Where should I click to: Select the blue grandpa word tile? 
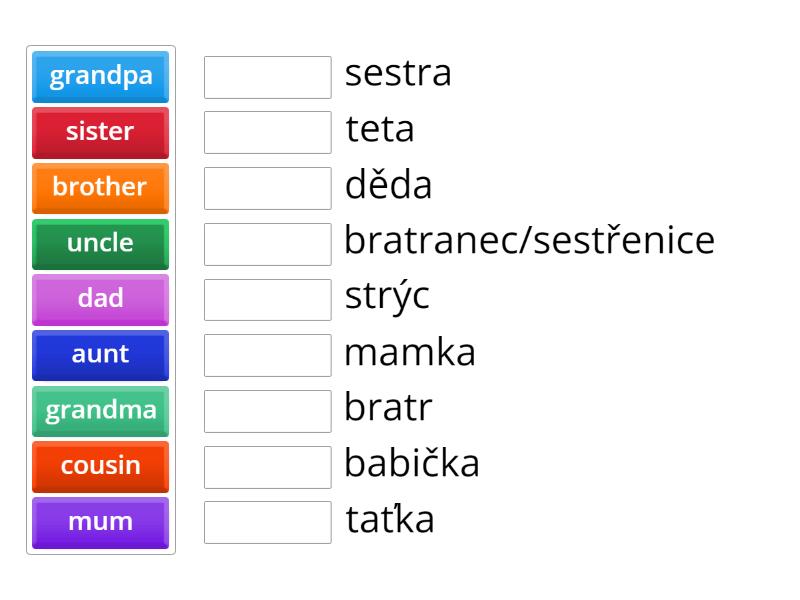(101, 77)
